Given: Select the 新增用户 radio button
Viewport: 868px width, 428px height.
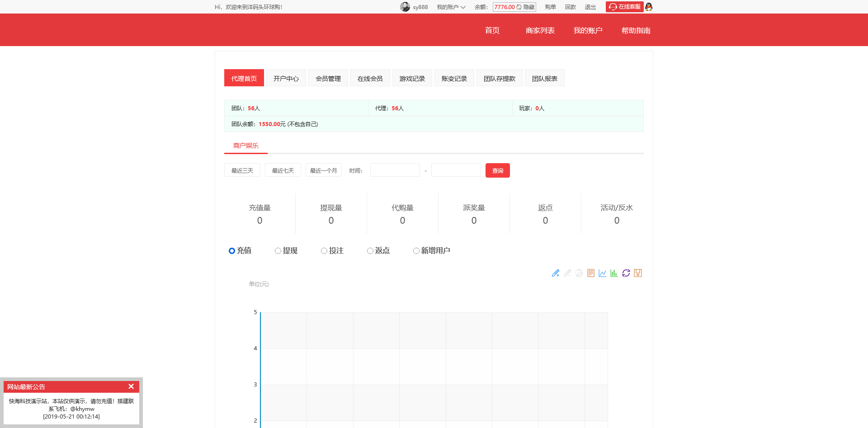Looking at the screenshot, I should coord(416,250).
